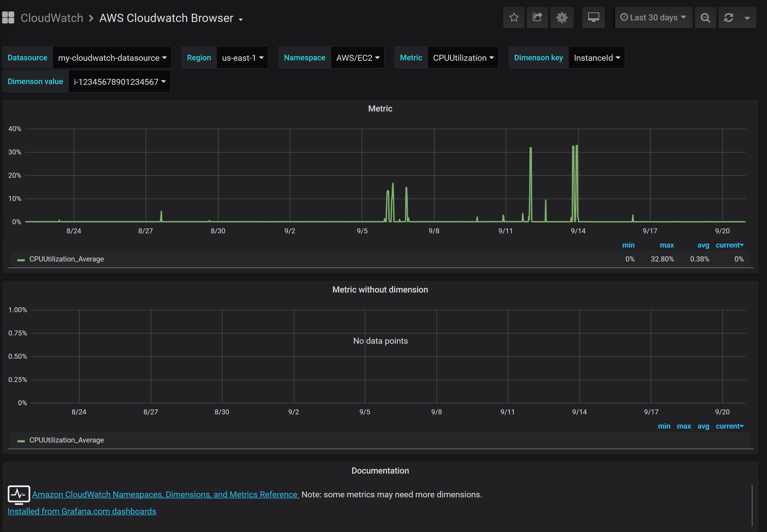Click the Grafana dashboards grid icon
The height and width of the screenshot is (532, 767).
coord(8,18)
